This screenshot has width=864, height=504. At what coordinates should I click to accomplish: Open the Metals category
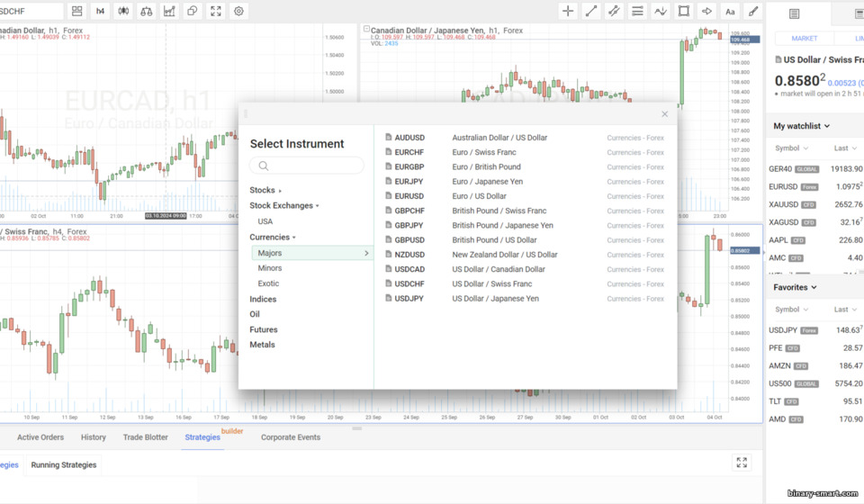[262, 345]
